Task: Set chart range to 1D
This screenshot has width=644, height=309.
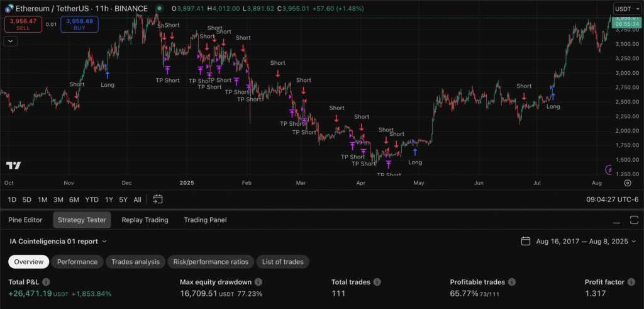Action: pos(13,199)
